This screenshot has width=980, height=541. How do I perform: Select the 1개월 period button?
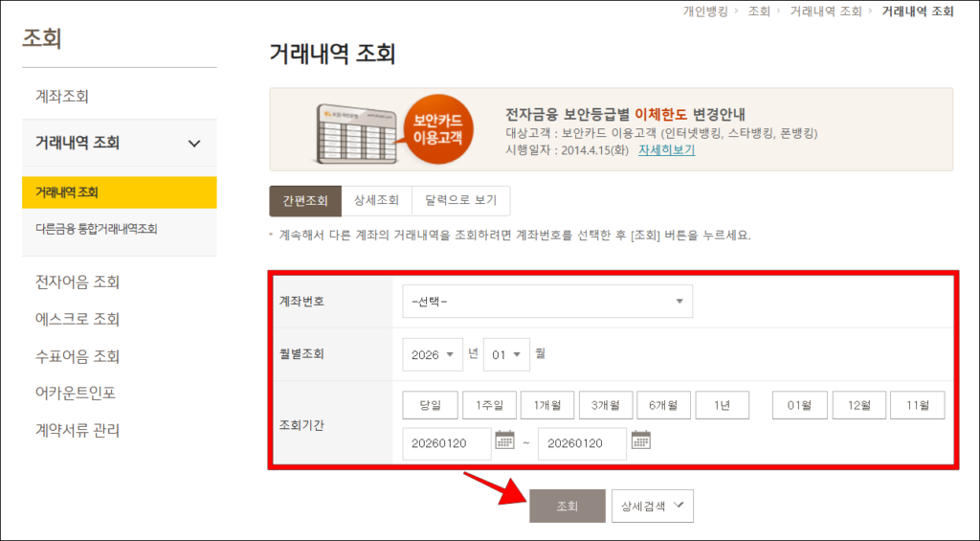coord(547,405)
